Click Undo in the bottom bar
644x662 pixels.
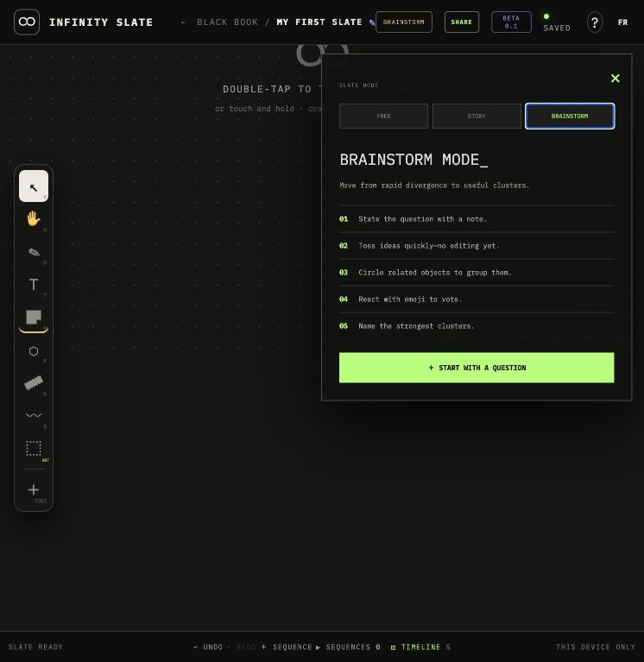click(x=208, y=646)
